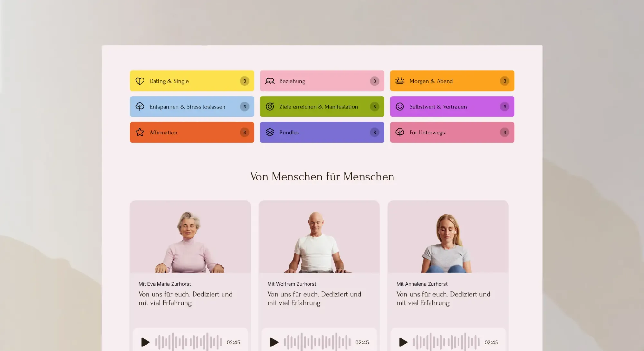Click the photo of Annalena Zurhorst
This screenshot has width=644, height=351.
pos(448,237)
